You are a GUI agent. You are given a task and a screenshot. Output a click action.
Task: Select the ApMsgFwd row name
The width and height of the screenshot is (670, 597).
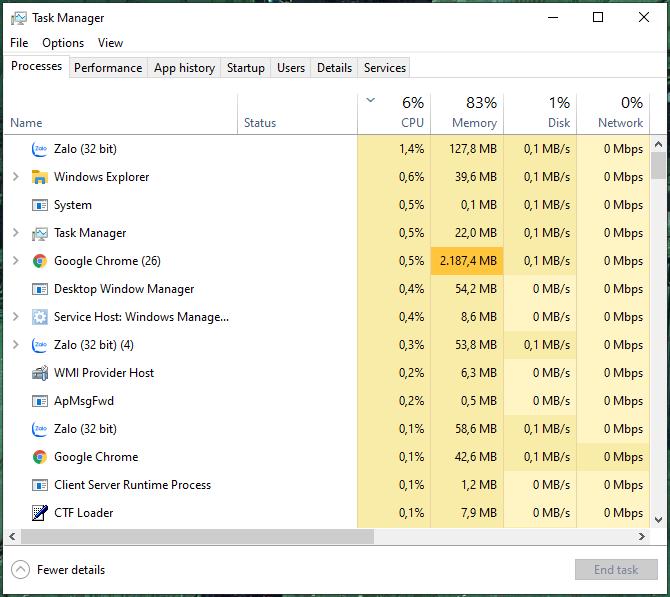pos(84,401)
